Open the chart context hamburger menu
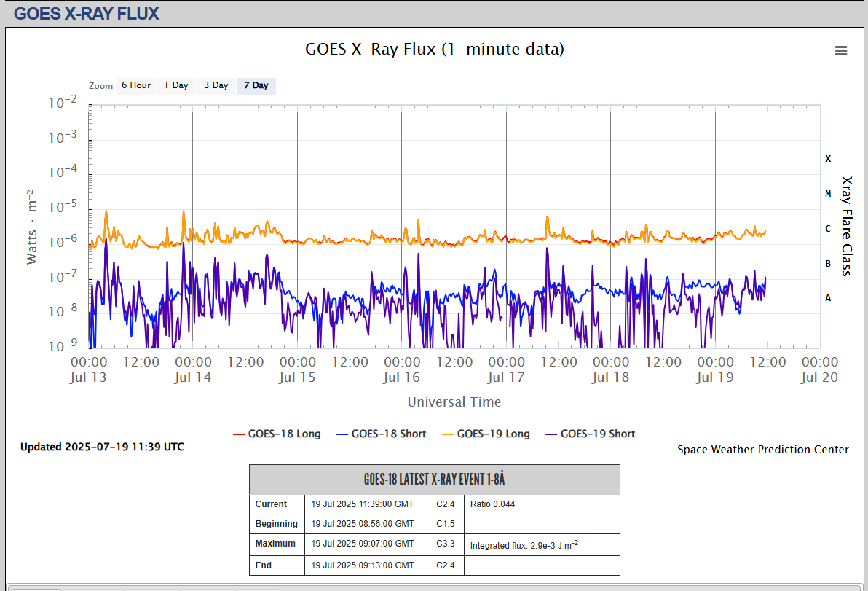868x591 pixels. click(x=841, y=50)
